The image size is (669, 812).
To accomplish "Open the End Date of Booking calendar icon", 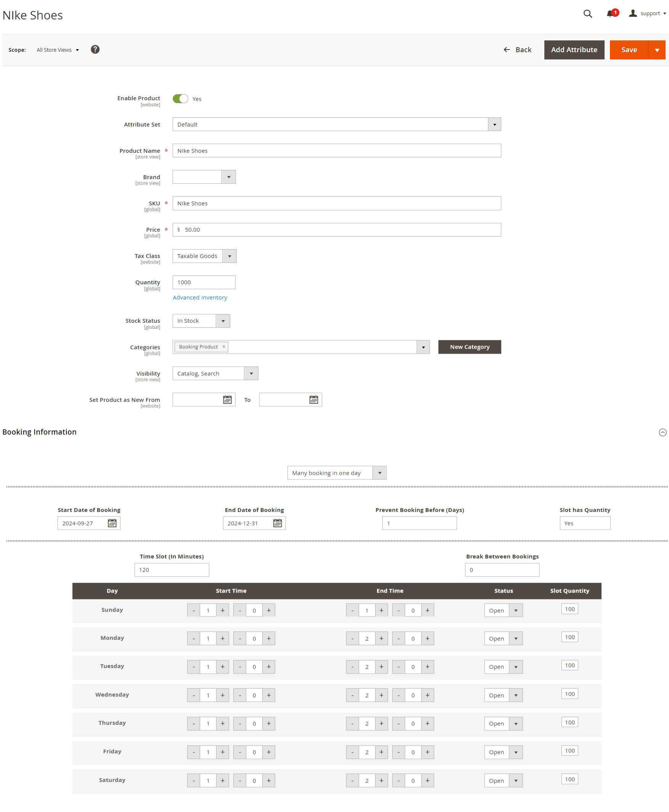I will tap(278, 523).
